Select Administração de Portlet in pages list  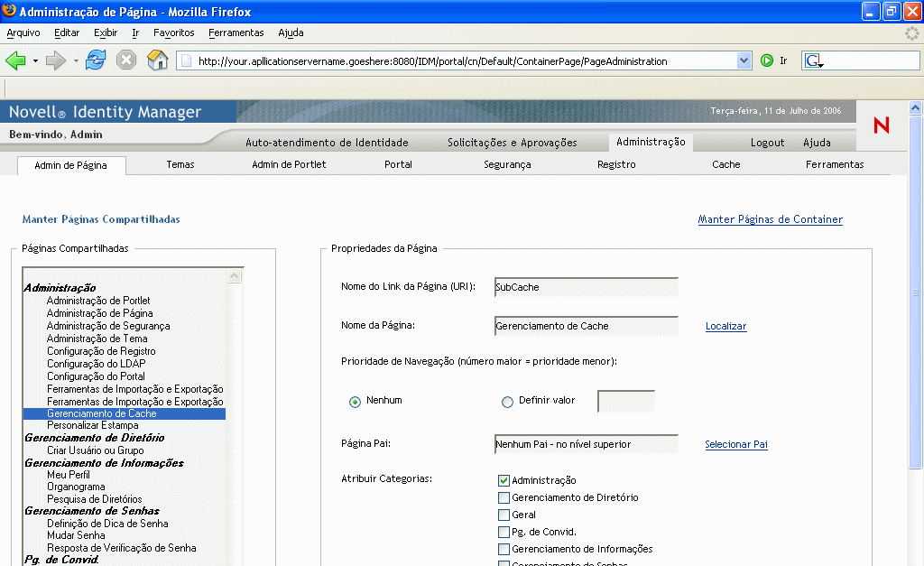[x=98, y=301]
